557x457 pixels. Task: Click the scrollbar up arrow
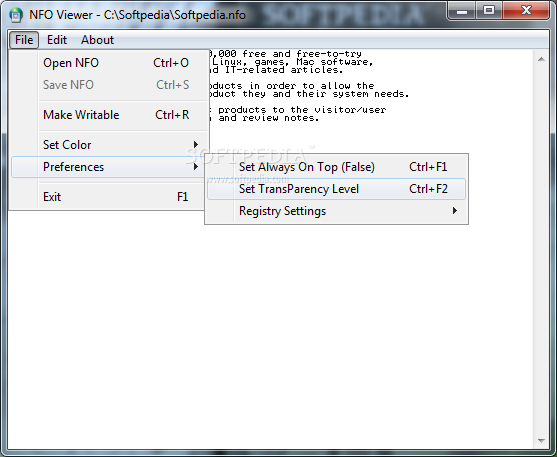(x=541, y=59)
